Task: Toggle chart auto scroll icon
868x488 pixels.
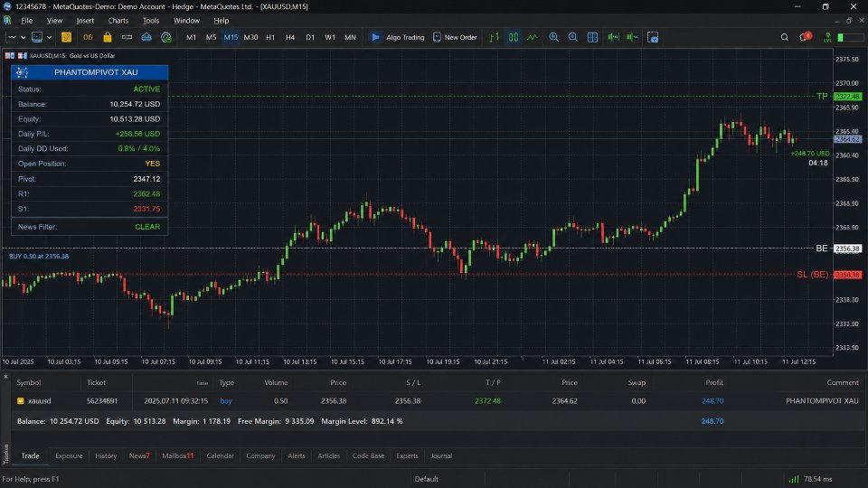Action: (632, 37)
